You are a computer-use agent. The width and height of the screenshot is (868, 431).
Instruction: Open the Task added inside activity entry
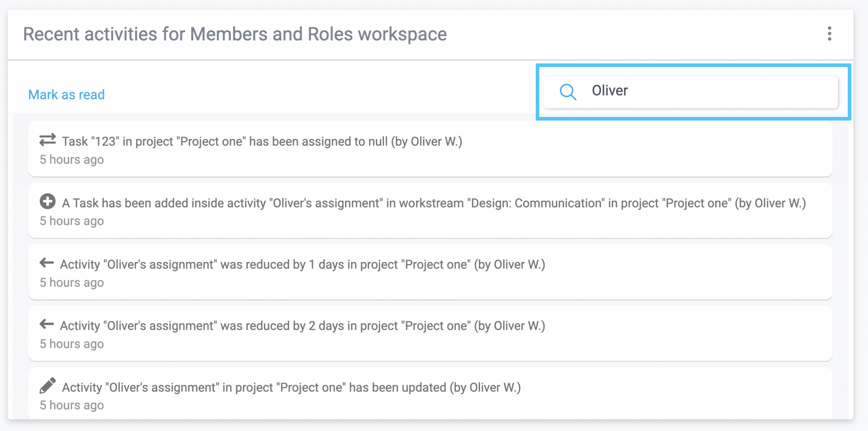point(430,211)
